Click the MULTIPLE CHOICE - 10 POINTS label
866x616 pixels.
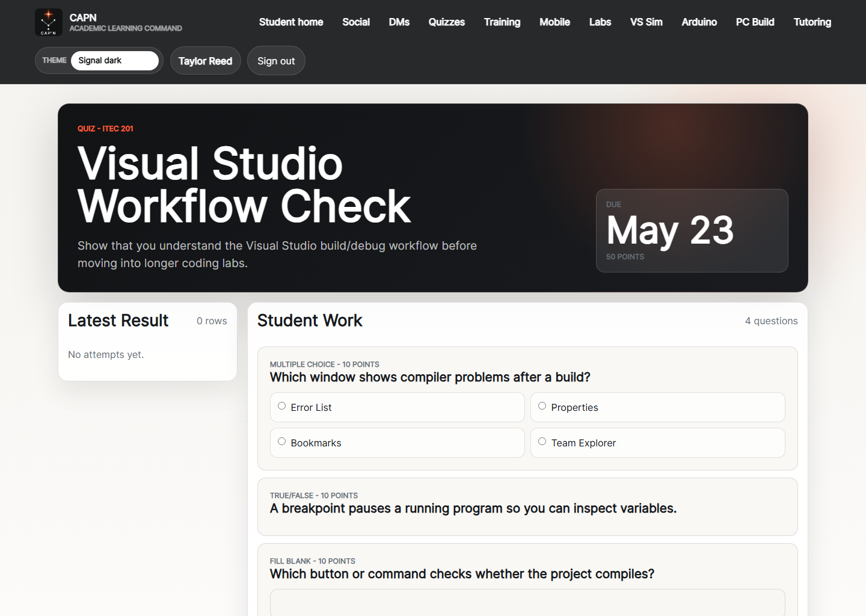pyautogui.click(x=325, y=365)
